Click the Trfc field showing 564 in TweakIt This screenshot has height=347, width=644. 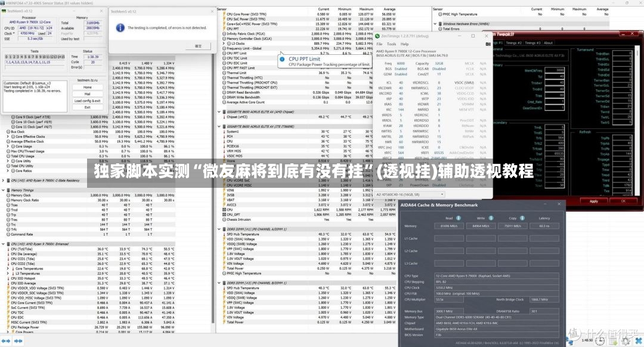click(x=555, y=138)
